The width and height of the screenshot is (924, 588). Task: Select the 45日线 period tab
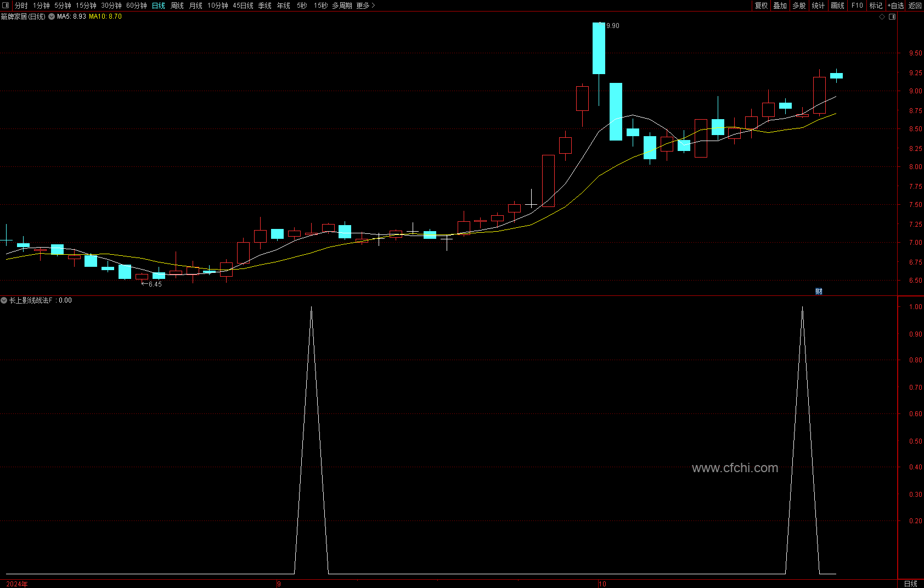point(243,5)
